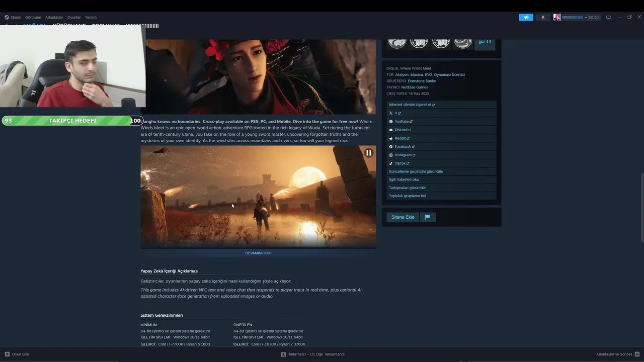
Task: Click the streamer webcam overlay
Action: (73, 66)
